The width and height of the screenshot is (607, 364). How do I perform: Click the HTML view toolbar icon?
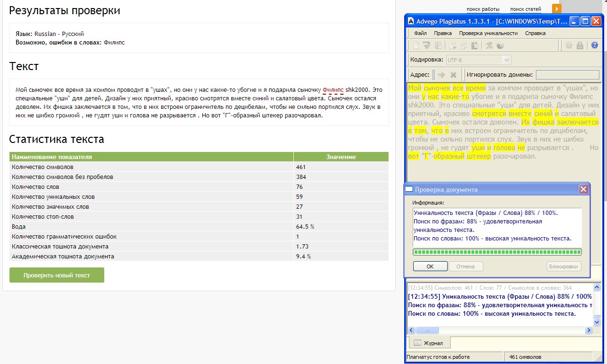[x=427, y=45]
